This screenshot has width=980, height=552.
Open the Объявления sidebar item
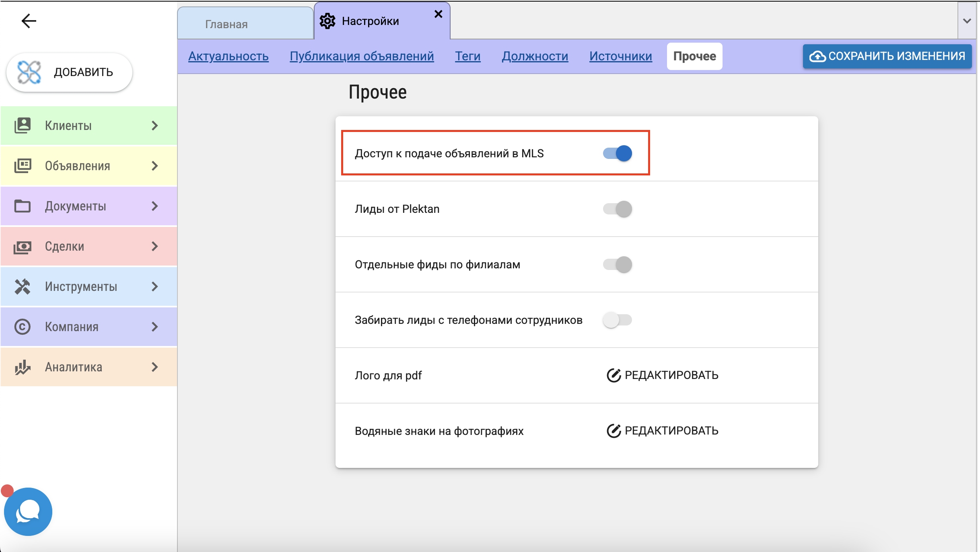[89, 166]
